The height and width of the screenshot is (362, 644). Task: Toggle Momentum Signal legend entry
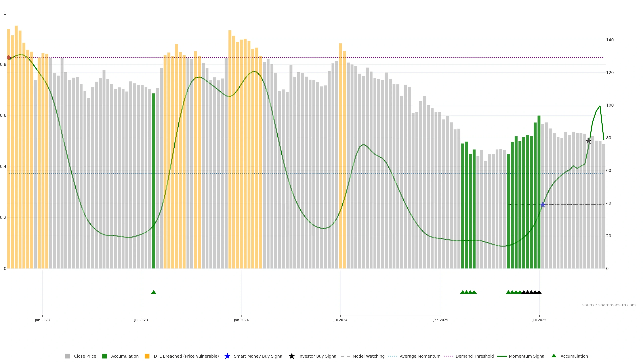pos(527,356)
